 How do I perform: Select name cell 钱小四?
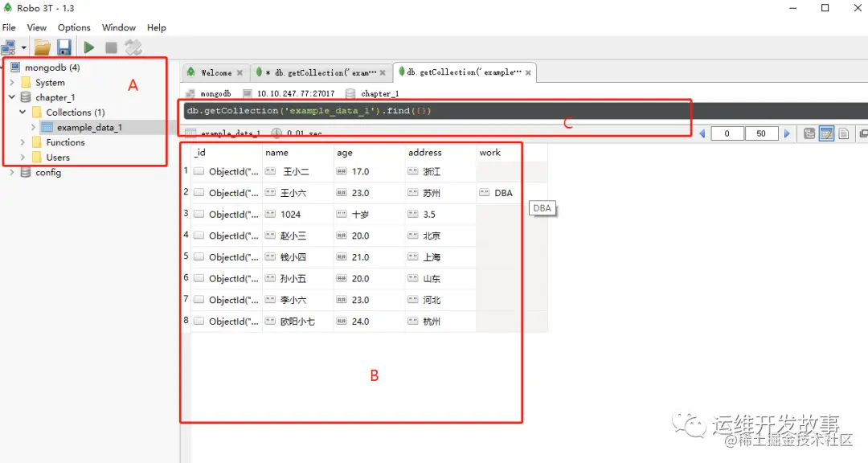(x=298, y=257)
